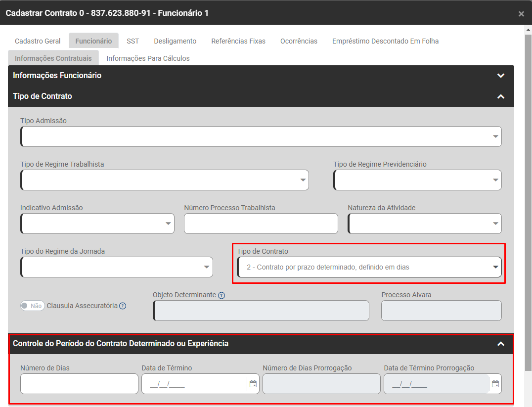
Task: Collapse the Tipo de Contrato section
Action: (501, 96)
